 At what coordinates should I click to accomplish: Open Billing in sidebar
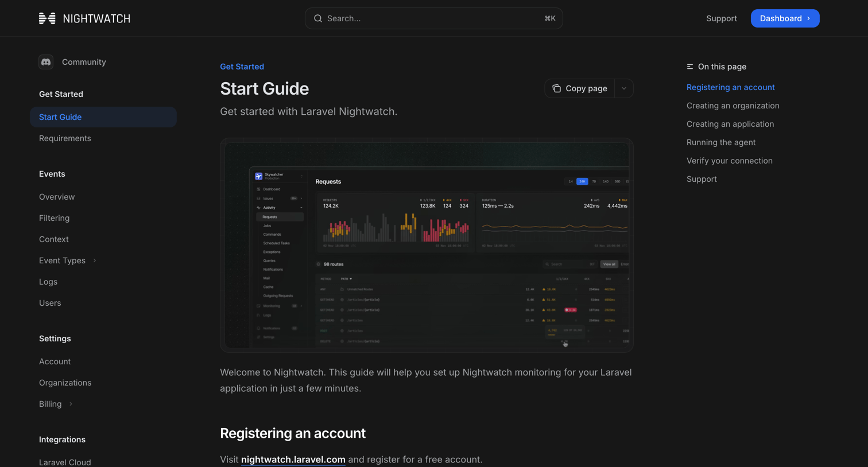pos(50,404)
